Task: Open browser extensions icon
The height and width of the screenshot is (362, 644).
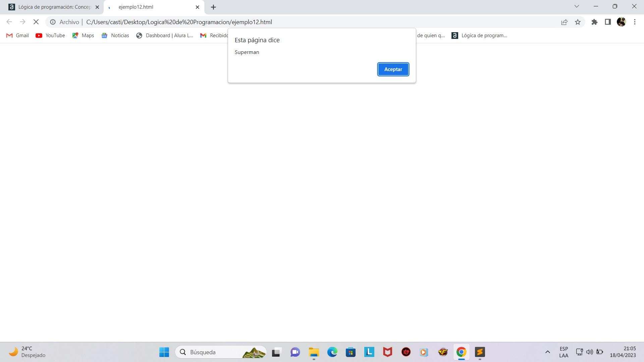Action: (594, 22)
